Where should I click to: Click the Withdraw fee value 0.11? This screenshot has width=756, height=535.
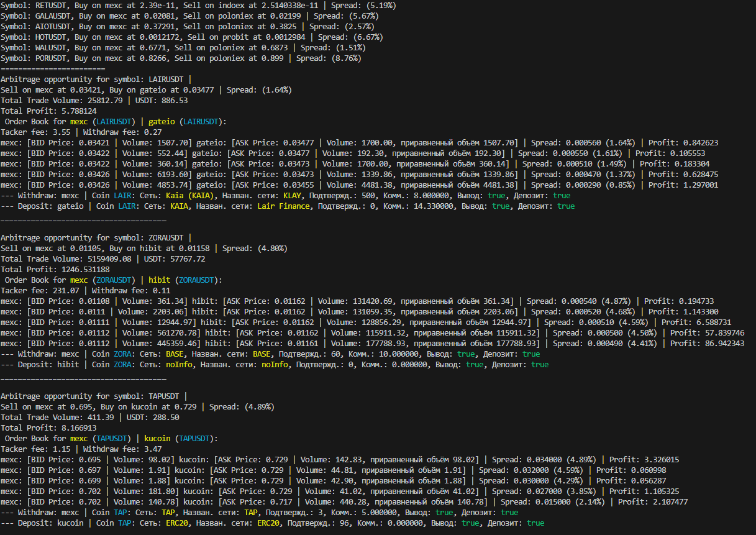(162, 290)
